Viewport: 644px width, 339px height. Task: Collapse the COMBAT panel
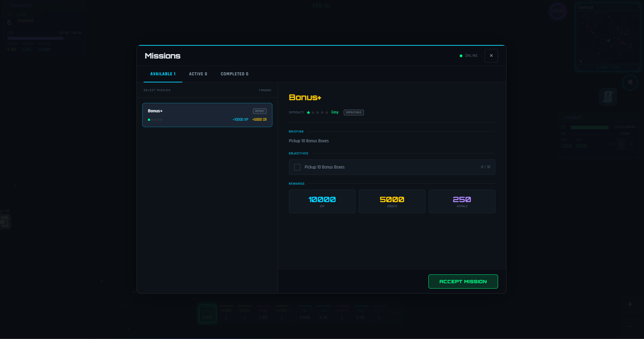[x=635, y=118]
